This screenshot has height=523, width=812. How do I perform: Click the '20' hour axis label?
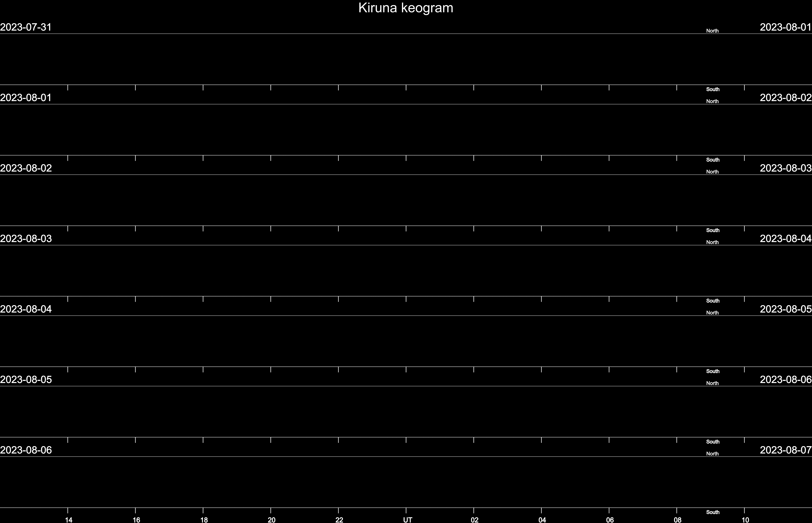tap(271, 520)
